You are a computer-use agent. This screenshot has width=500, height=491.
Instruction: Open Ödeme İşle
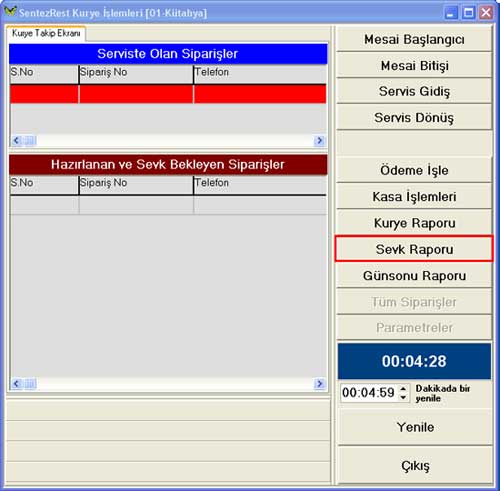[x=414, y=170]
